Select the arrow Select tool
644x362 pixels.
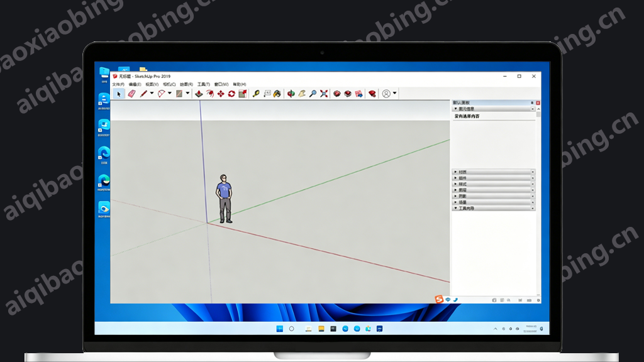119,94
